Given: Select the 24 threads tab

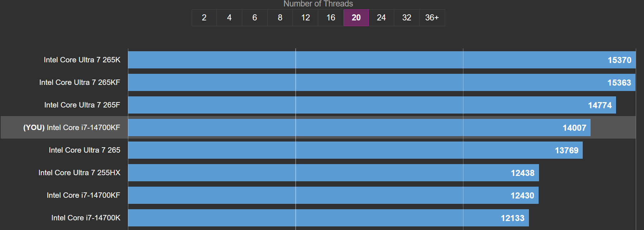Looking at the screenshot, I should (x=381, y=18).
